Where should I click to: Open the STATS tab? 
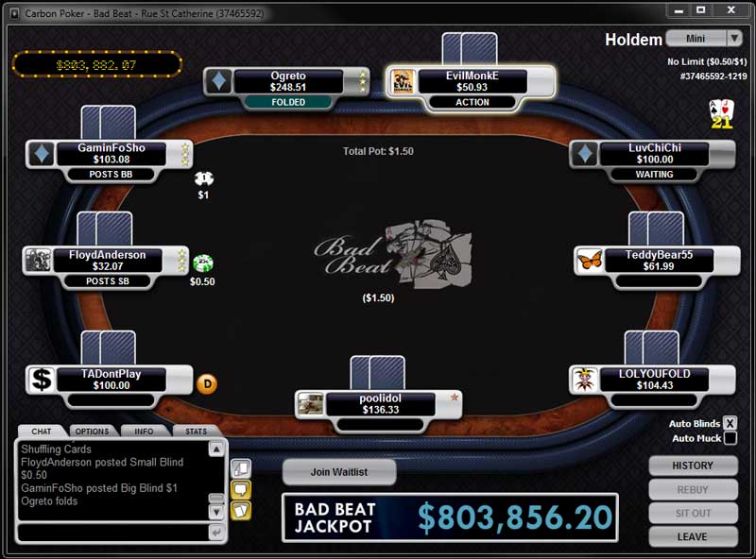click(197, 432)
